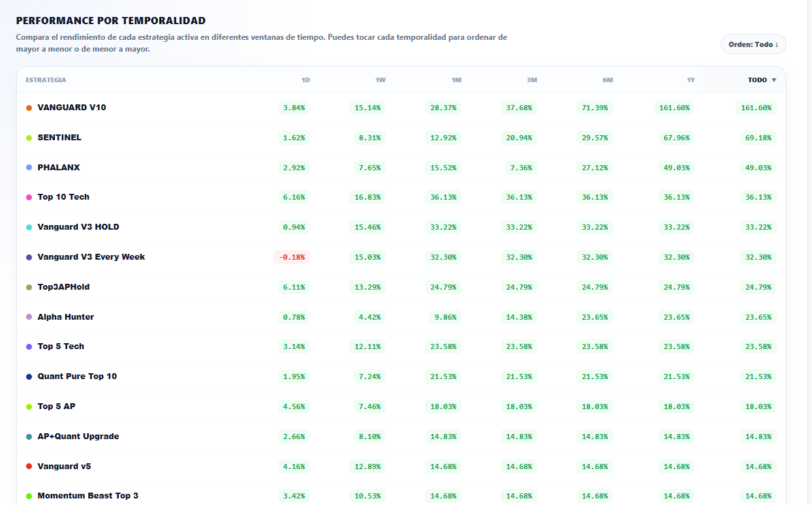The width and height of the screenshot is (812, 505).
Task: Select the Vanguard V3 HOLD strategy name
Action: tap(78, 226)
